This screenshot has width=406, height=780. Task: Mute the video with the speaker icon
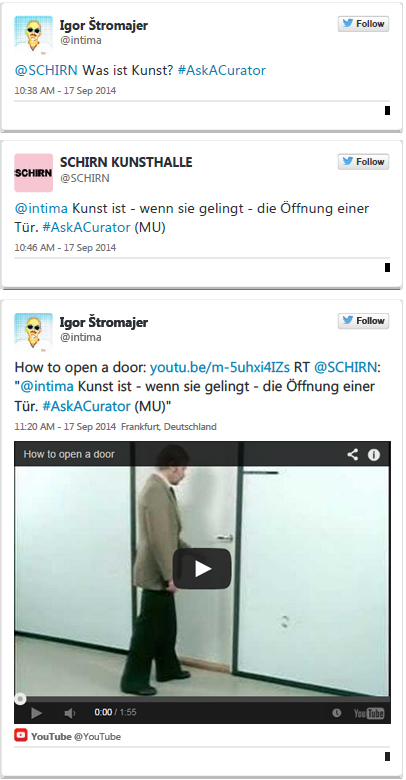tap(69, 713)
